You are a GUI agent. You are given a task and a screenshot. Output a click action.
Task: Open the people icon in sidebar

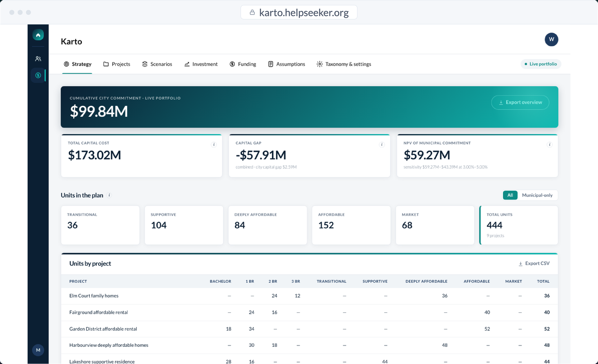coord(38,59)
